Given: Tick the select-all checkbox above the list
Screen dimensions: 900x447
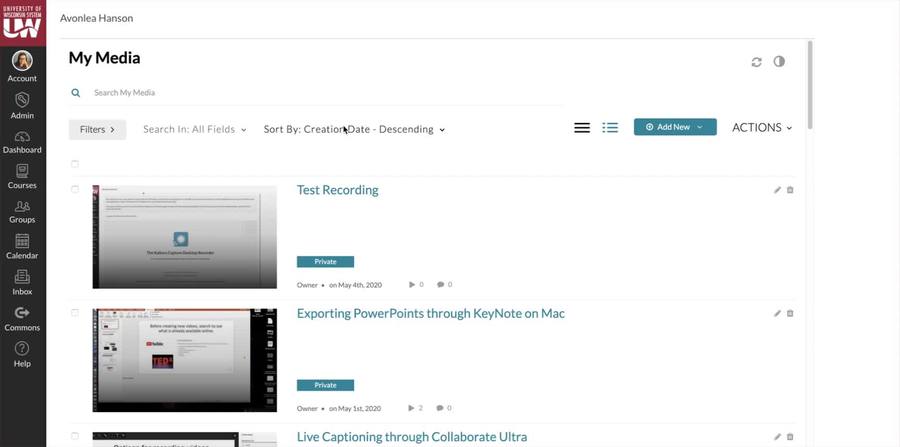Looking at the screenshot, I should coord(75,164).
